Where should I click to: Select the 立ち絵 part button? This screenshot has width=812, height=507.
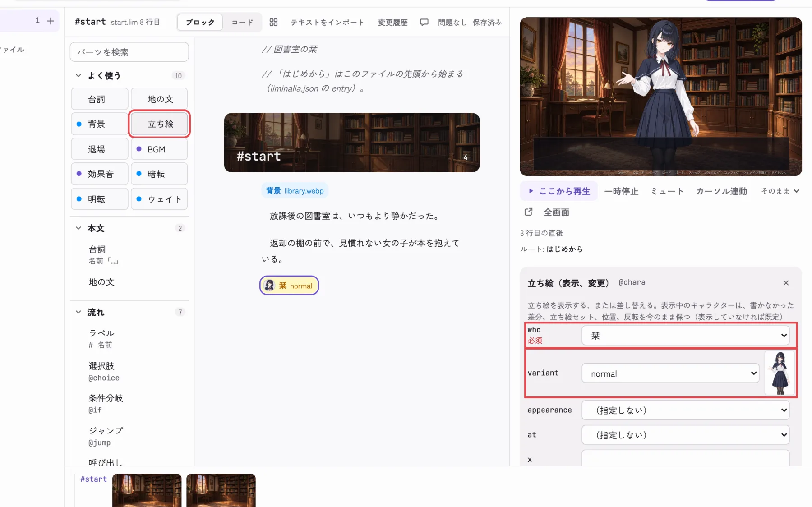(159, 124)
